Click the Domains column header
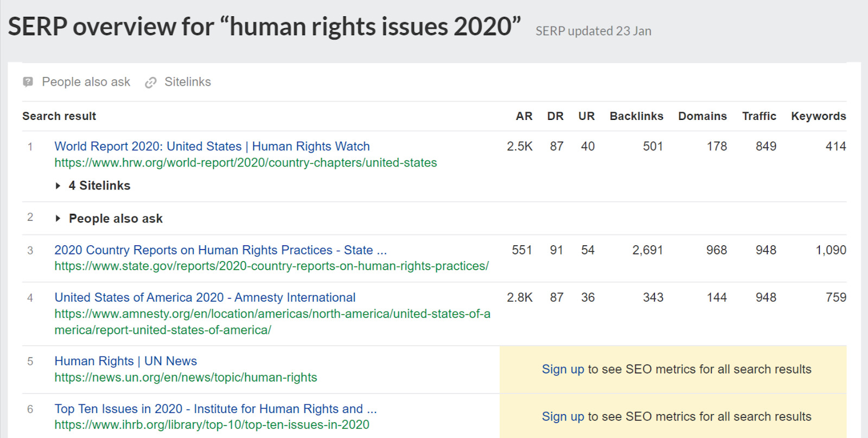The width and height of the screenshot is (868, 438). pyautogui.click(x=703, y=116)
